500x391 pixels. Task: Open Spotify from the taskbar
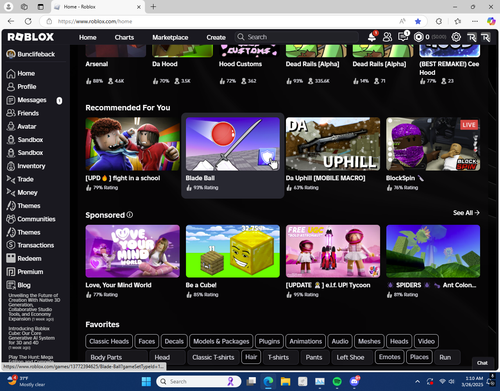point(337,381)
